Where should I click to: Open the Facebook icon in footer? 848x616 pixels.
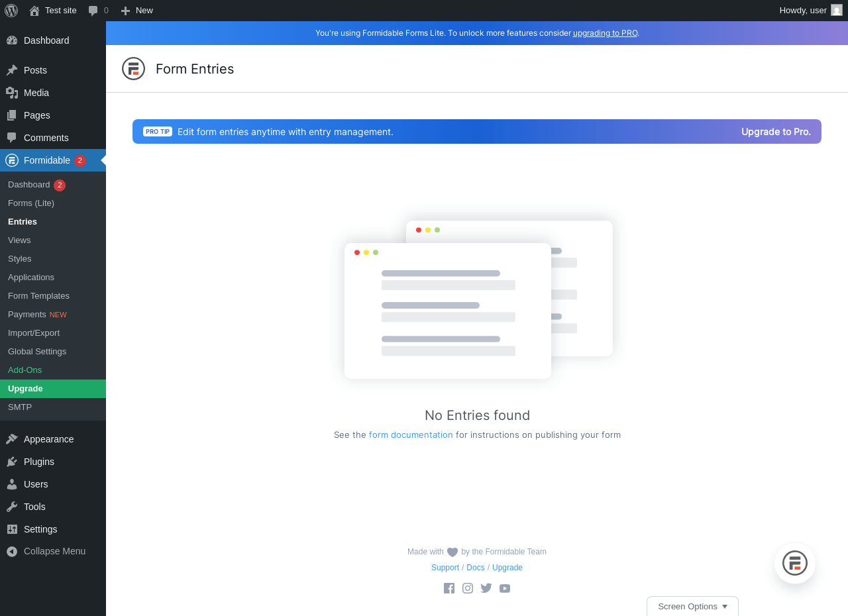[449, 588]
